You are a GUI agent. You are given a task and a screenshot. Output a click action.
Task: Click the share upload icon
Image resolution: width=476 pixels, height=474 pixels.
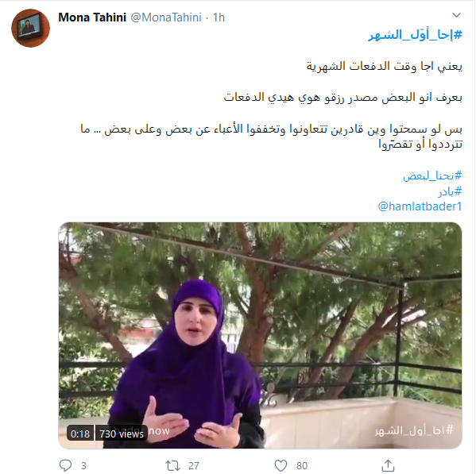point(388,465)
